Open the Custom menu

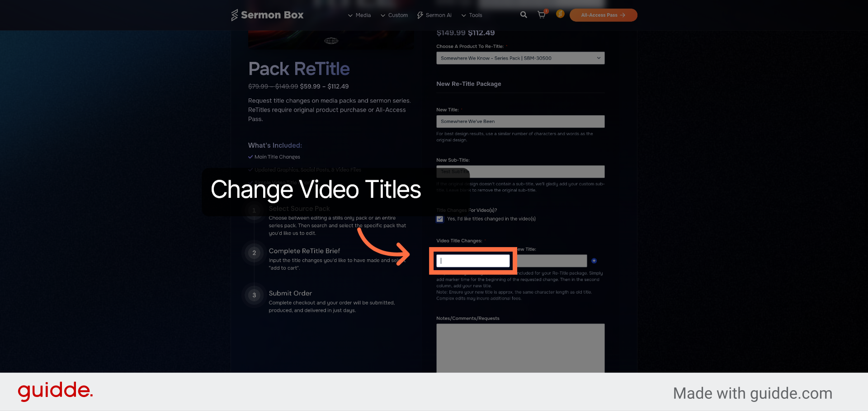click(x=394, y=15)
